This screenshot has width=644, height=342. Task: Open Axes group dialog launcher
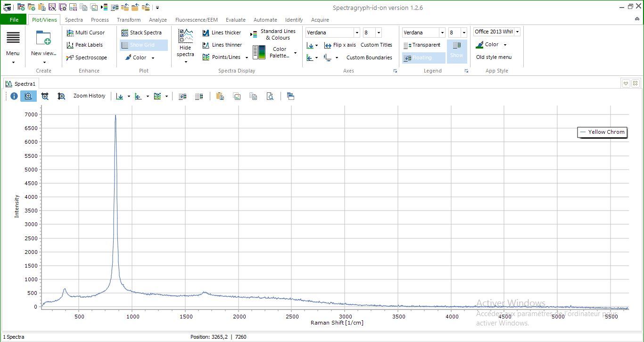395,71
